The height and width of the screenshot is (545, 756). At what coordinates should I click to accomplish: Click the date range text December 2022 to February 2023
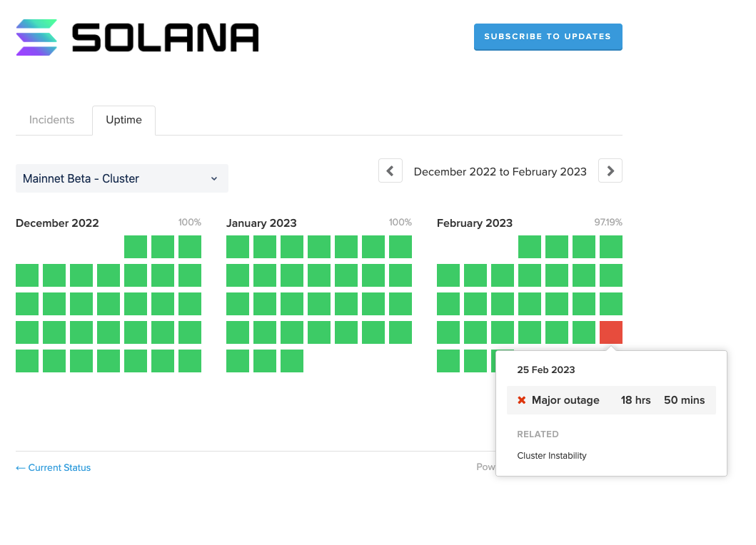pyautogui.click(x=500, y=172)
